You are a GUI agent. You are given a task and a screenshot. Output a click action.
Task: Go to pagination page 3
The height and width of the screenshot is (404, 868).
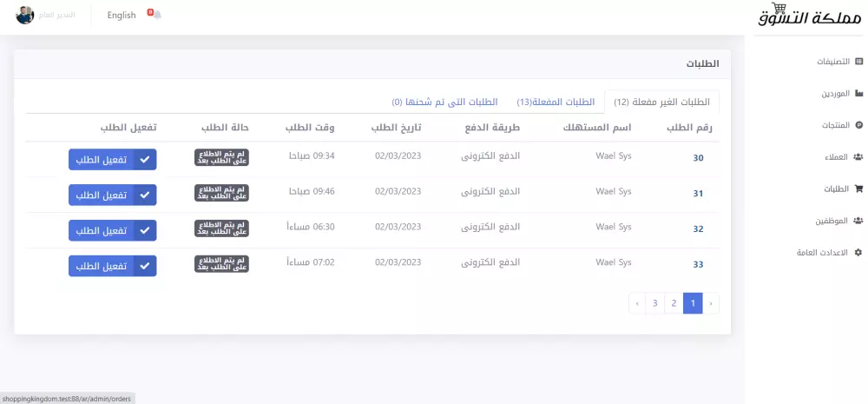654,303
